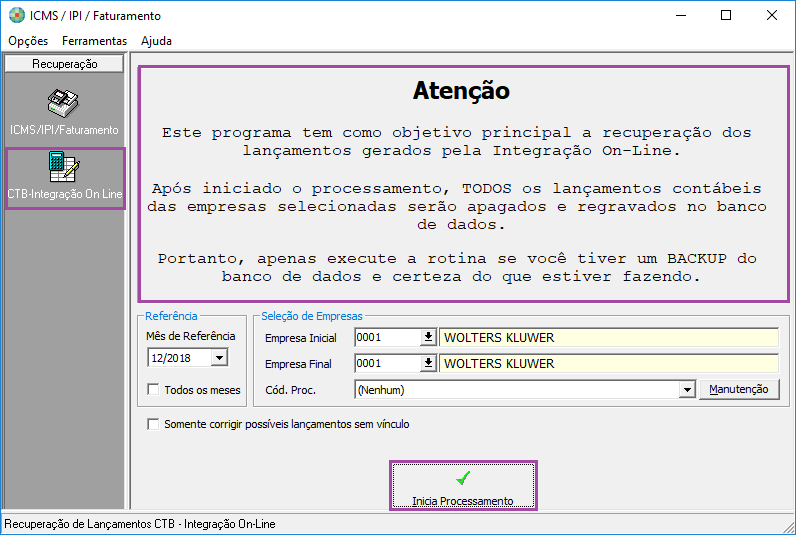
Task: Minimize the ICMS / IPI / Faturamento window
Action: (x=681, y=15)
